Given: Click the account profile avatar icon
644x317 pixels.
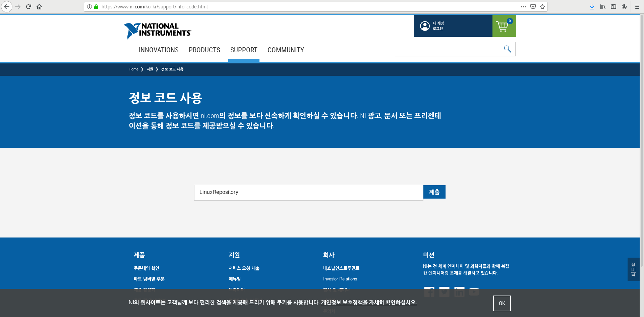Looking at the screenshot, I should point(425,26).
